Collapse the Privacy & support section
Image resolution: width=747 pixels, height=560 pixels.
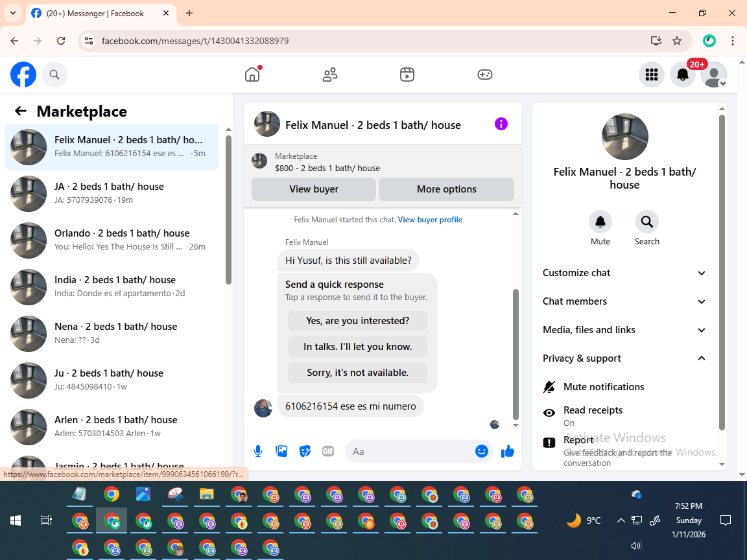pos(624,358)
